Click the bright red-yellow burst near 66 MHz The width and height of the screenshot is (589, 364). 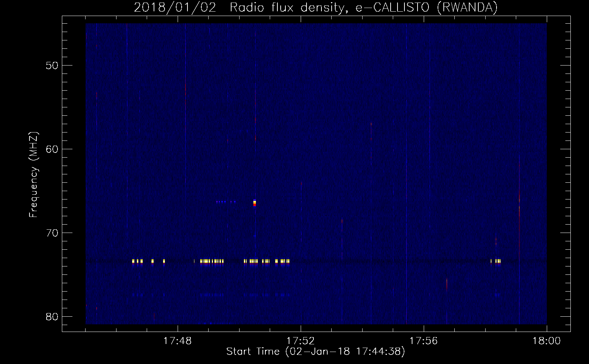point(255,203)
